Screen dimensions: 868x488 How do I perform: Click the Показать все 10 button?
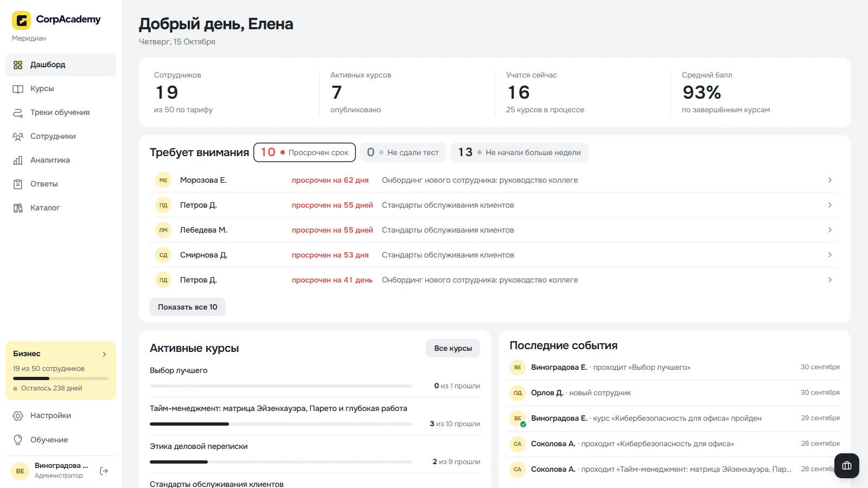click(x=188, y=307)
